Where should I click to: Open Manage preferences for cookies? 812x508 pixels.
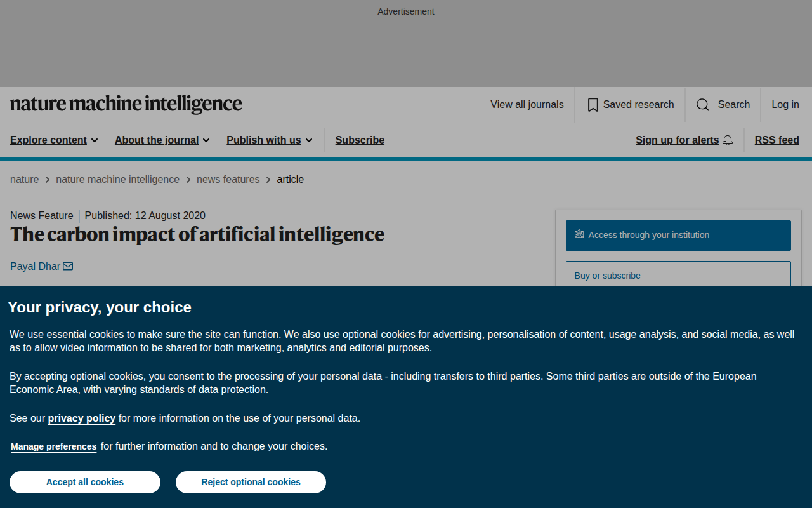(x=54, y=446)
